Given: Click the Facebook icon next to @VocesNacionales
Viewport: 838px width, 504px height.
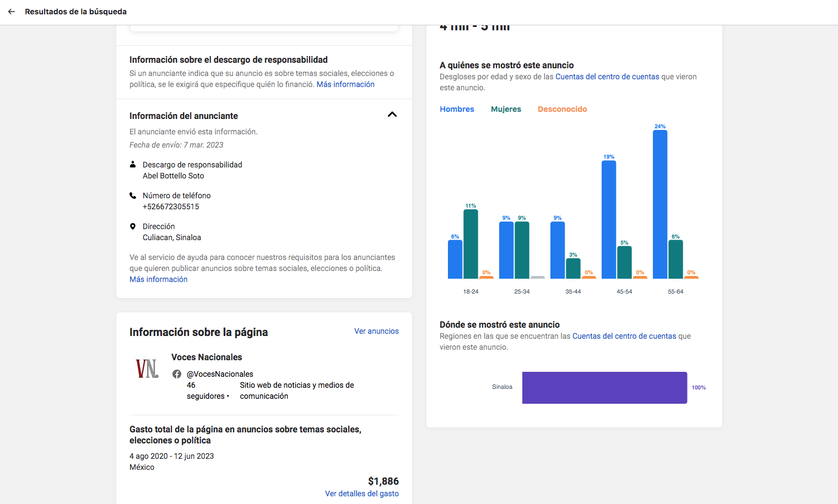Looking at the screenshot, I should coord(177,374).
